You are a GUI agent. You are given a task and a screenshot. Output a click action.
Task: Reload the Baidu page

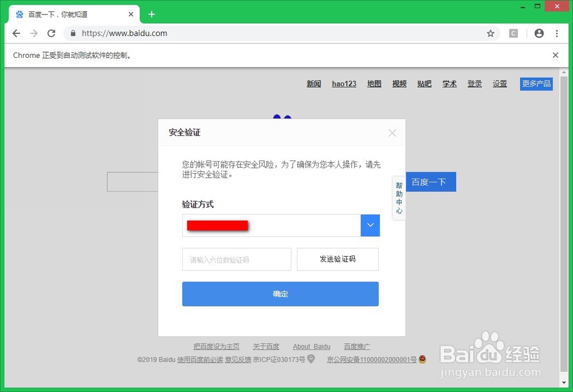coord(52,33)
